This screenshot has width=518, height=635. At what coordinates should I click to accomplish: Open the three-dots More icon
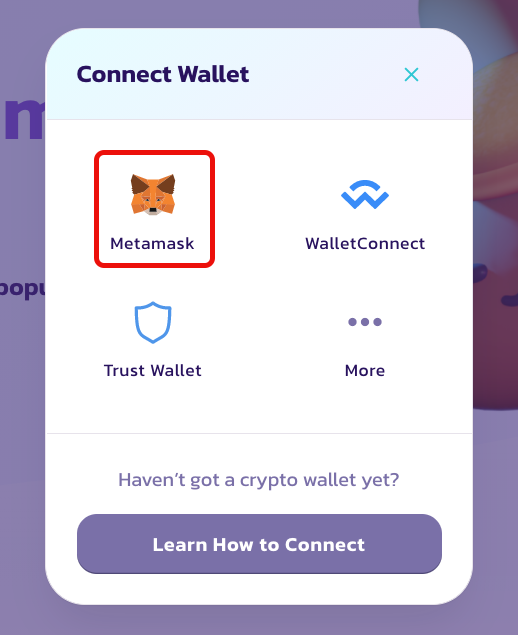(x=365, y=322)
